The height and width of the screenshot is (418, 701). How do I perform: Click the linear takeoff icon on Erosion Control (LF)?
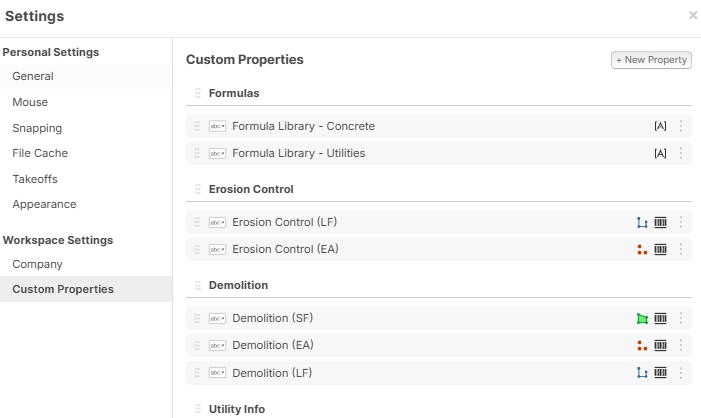tap(643, 223)
